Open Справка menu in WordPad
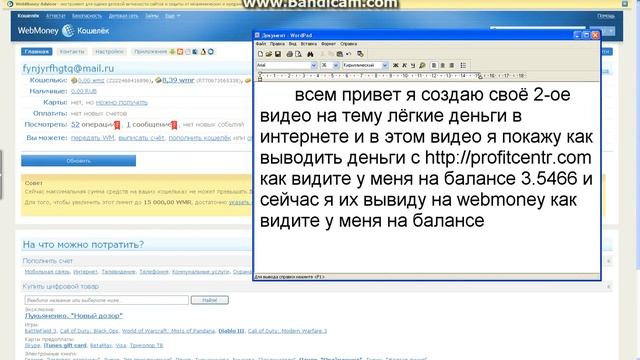This screenshot has height=360, width=640. [348, 44]
